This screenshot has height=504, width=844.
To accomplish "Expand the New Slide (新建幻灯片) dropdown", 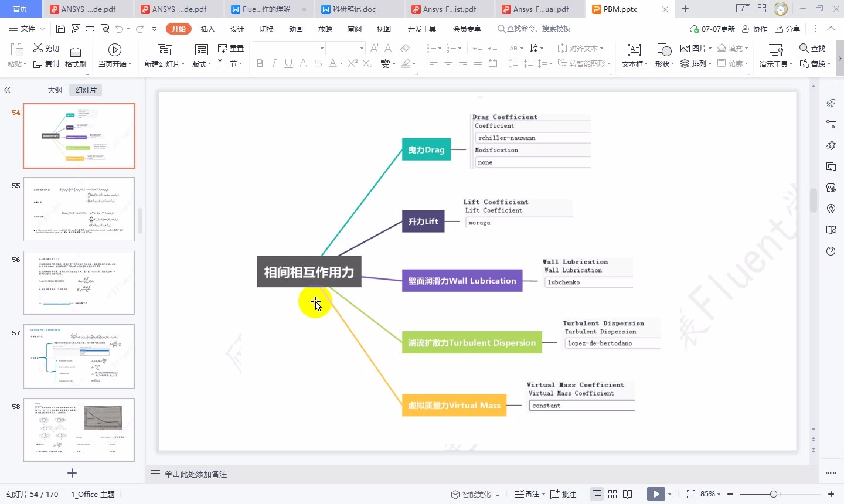I will click(x=165, y=64).
